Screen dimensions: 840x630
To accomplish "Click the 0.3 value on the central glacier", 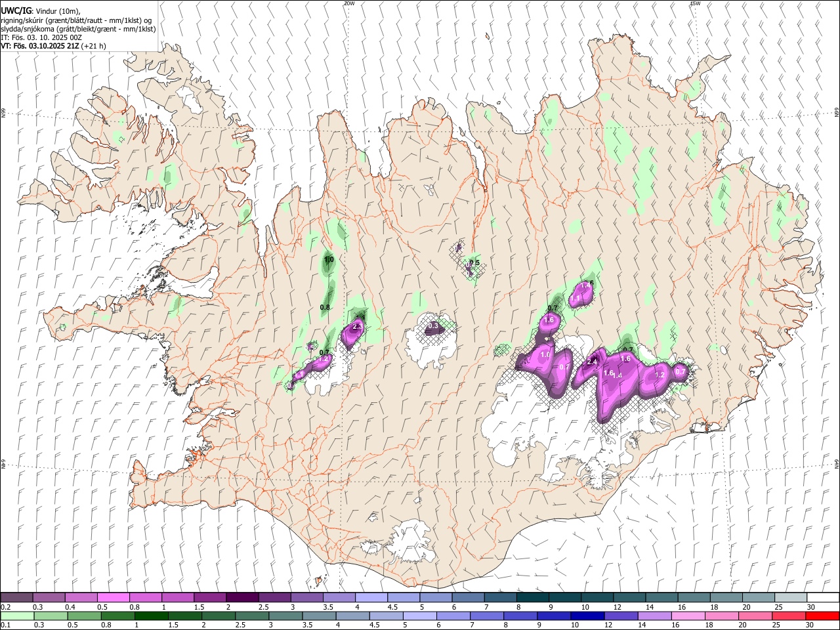I will click(x=433, y=326).
